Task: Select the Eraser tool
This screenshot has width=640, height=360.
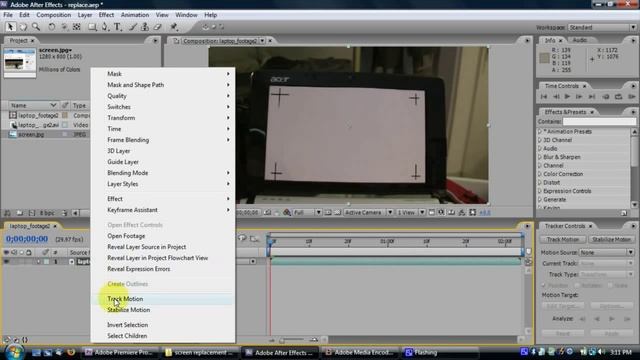Action: click(x=158, y=27)
